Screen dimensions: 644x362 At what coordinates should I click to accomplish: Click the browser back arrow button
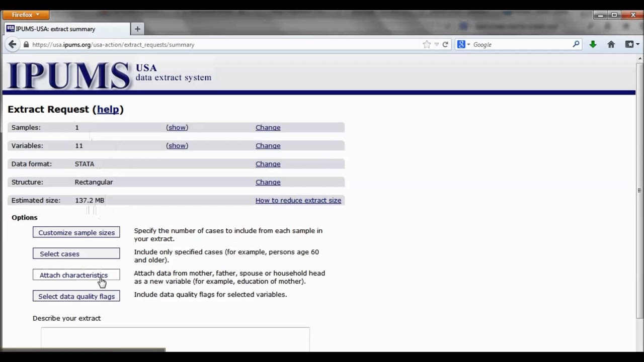(x=12, y=44)
